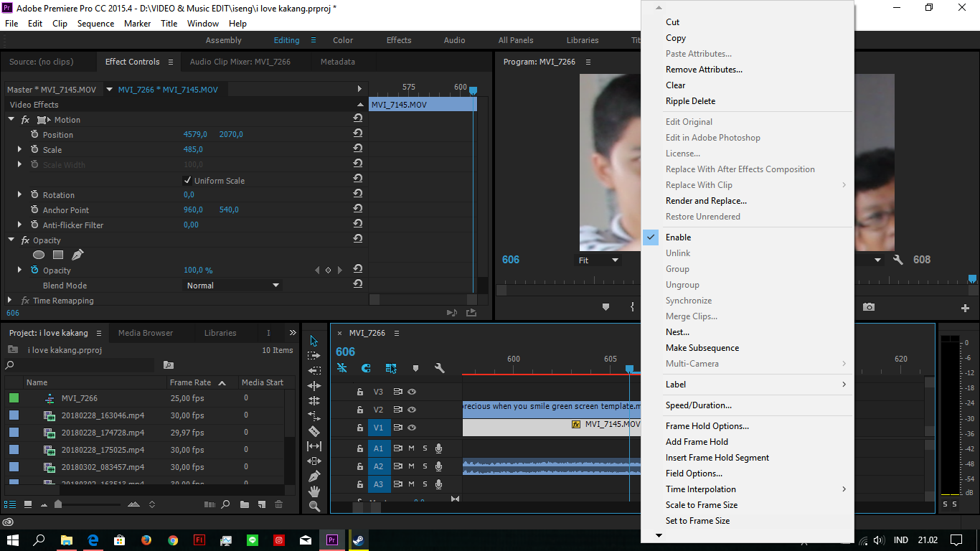Reset the Anchor Point parameter
980x551 pixels.
357,209
